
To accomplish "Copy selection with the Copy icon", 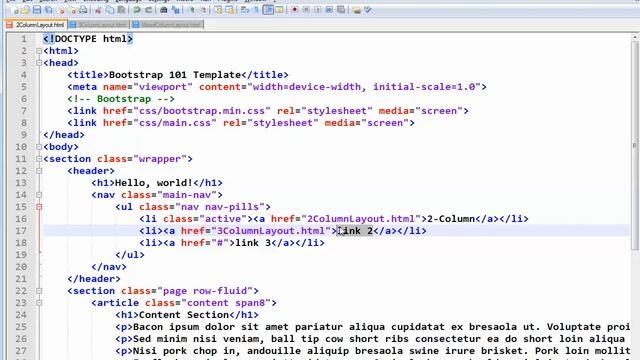I will tap(109, 10).
